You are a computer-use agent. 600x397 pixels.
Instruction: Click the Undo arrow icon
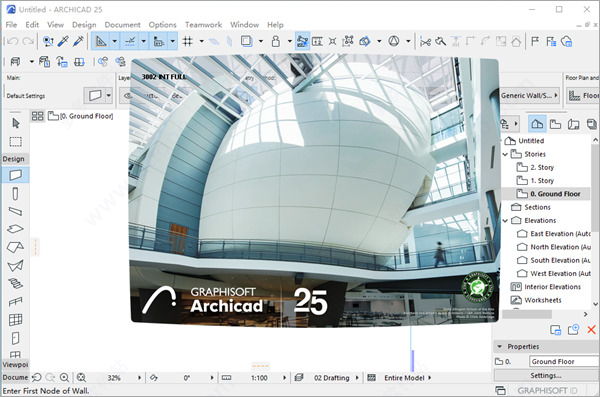coord(12,41)
